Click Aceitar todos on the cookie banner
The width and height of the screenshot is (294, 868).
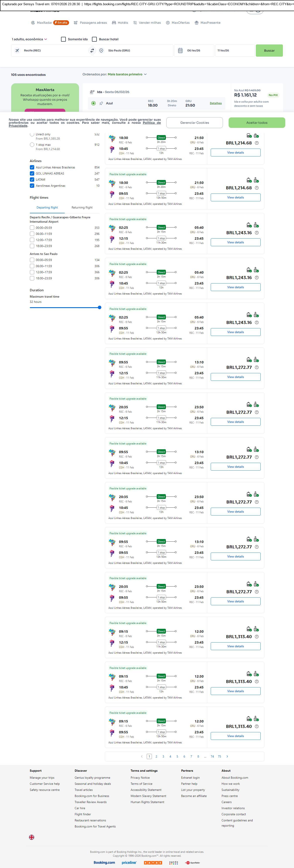click(257, 123)
